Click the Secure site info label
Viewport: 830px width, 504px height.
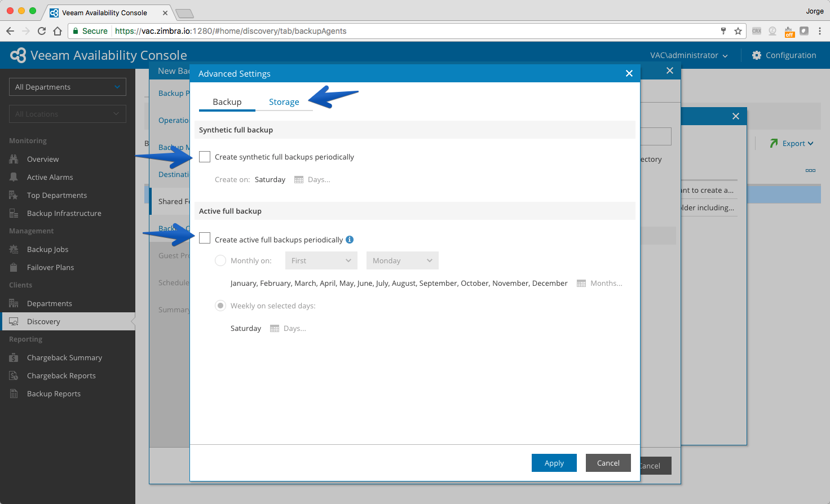[x=90, y=31]
